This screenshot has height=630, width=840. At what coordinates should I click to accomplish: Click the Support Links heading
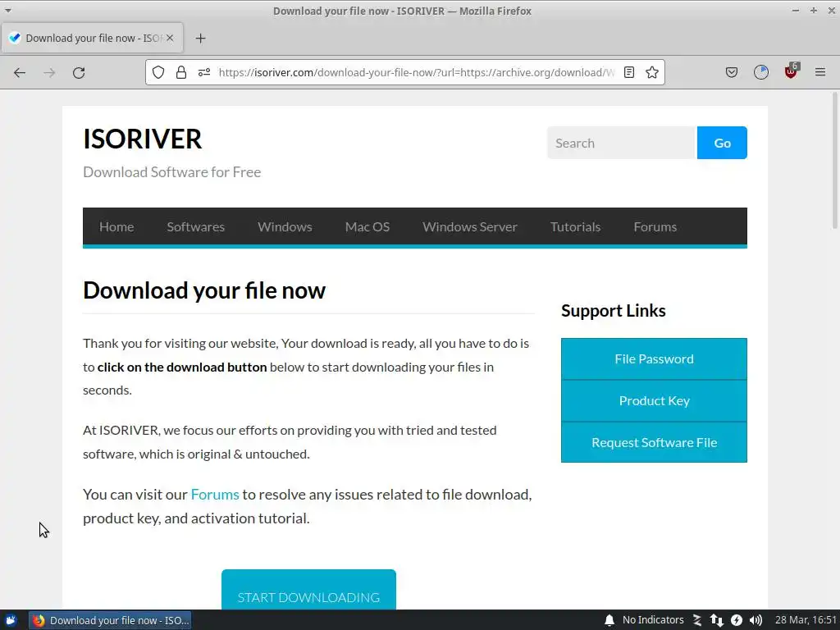[x=614, y=311]
